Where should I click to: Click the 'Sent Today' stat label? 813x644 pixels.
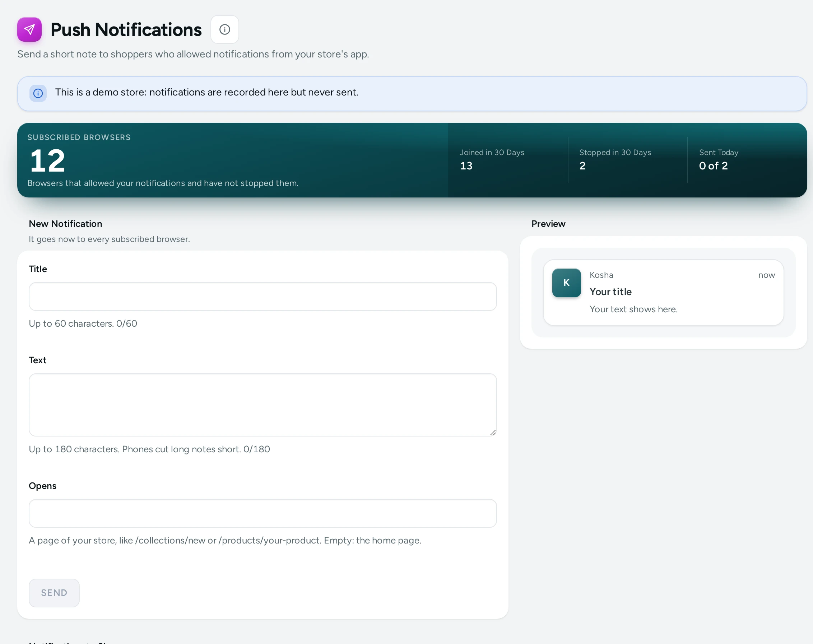coord(718,152)
